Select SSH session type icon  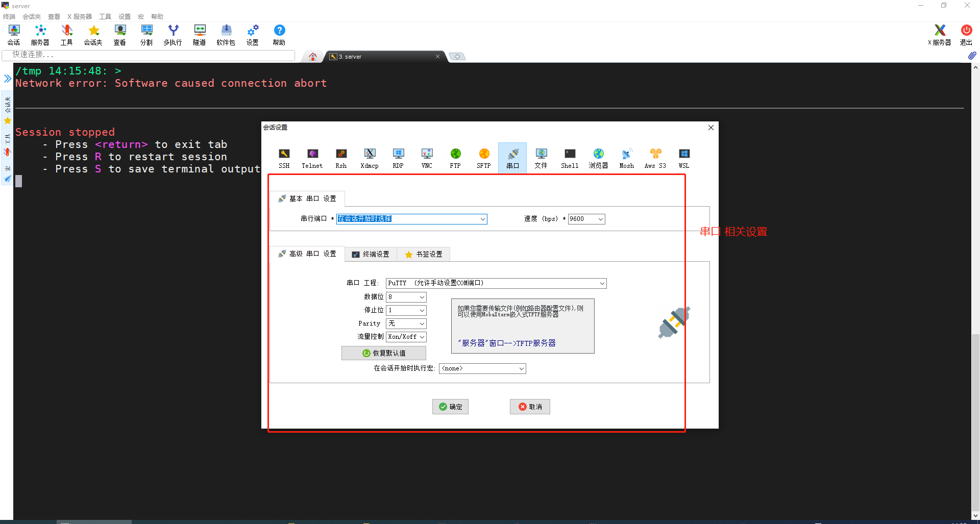284,158
